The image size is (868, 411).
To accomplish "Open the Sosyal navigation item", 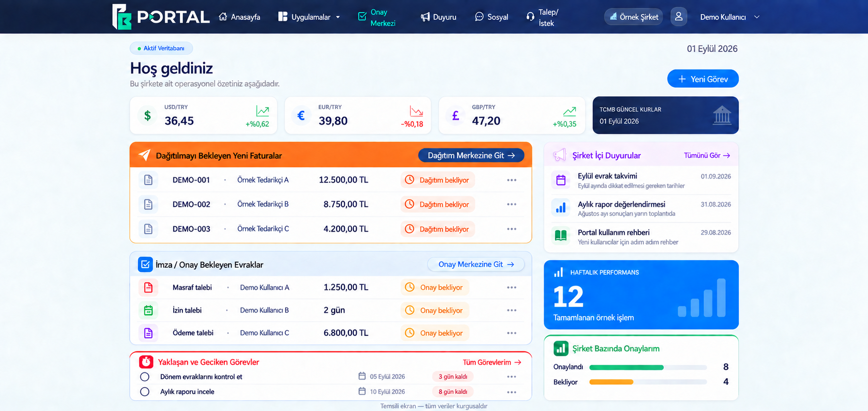I will (492, 17).
